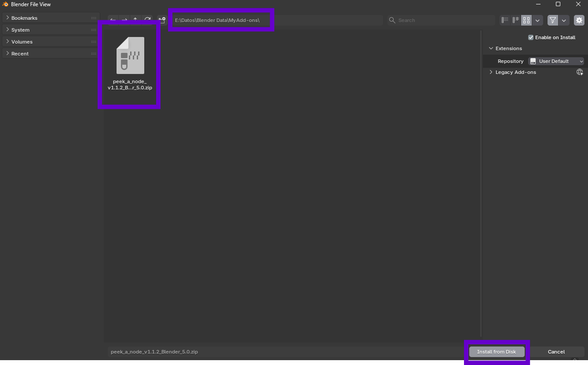Viewport: 588px width, 365px height.
Task: Click the search magnifier icon
Action: pyautogui.click(x=392, y=20)
